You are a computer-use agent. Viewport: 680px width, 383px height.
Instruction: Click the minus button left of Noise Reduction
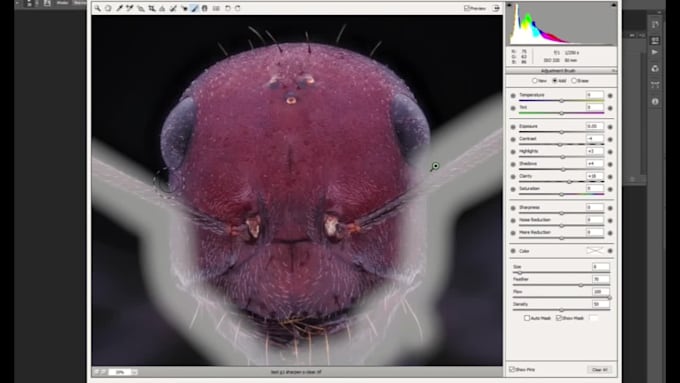pyautogui.click(x=513, y=221)
